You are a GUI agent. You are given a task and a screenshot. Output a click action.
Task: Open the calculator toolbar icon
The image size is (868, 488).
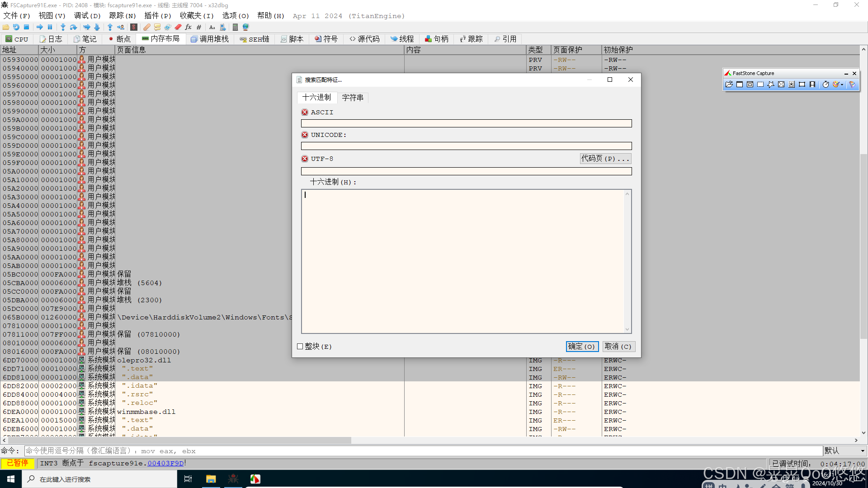[235, 27]
